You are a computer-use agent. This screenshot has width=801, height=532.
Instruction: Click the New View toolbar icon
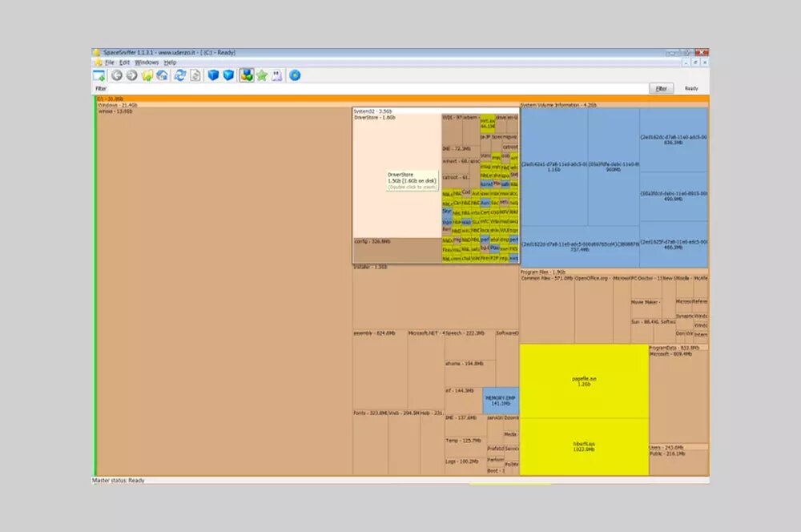pos(99,75)
